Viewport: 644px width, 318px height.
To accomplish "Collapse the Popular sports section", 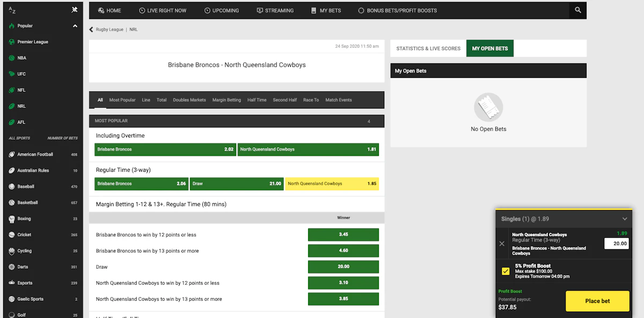I will pyautogui.click(x=75, y=26).
